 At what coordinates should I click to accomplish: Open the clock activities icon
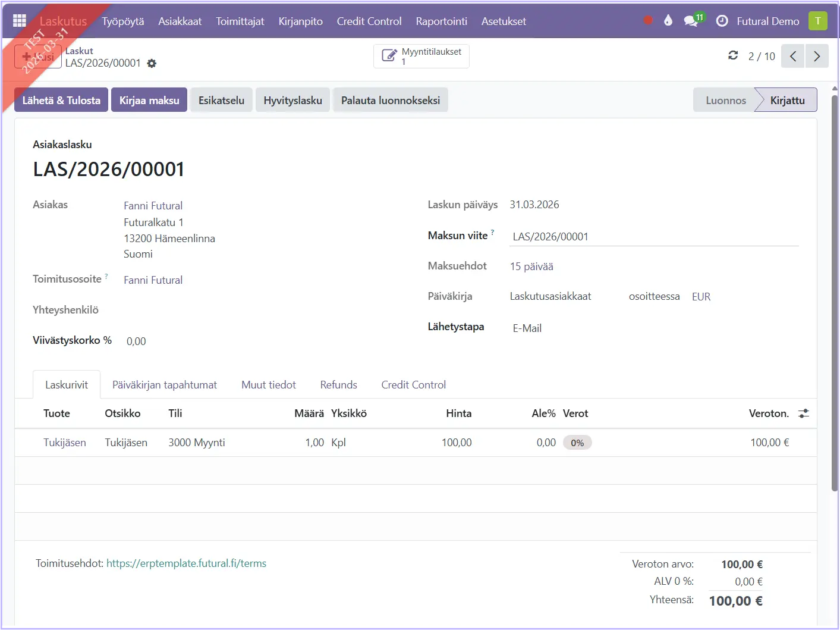pyautogui.click(x=722, y=21)
